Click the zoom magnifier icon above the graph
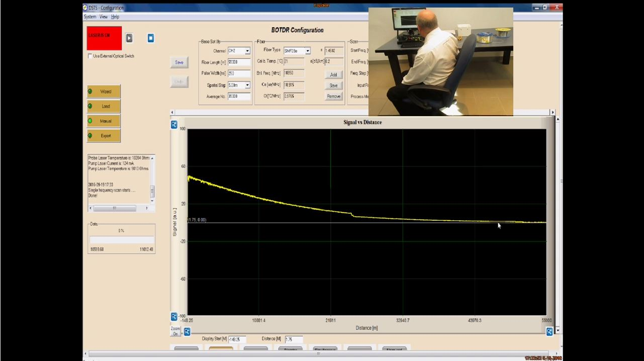The height and width of the screenshot is (361, 644). (173, 124)
